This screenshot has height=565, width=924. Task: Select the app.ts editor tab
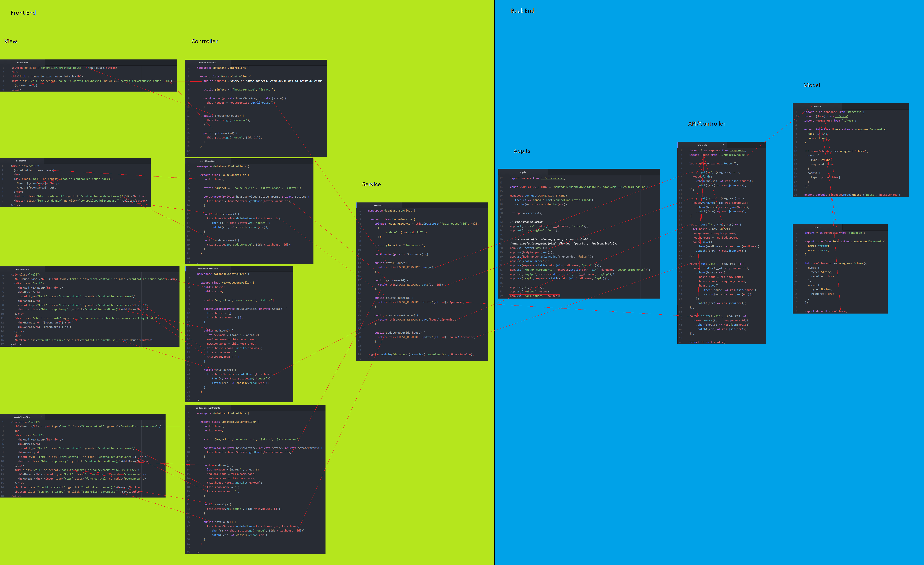(x=522, y=172)
